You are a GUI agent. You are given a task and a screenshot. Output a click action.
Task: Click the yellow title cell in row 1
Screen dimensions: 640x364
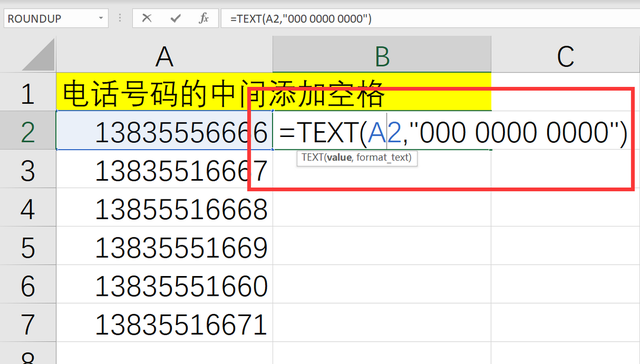point(273,92)
